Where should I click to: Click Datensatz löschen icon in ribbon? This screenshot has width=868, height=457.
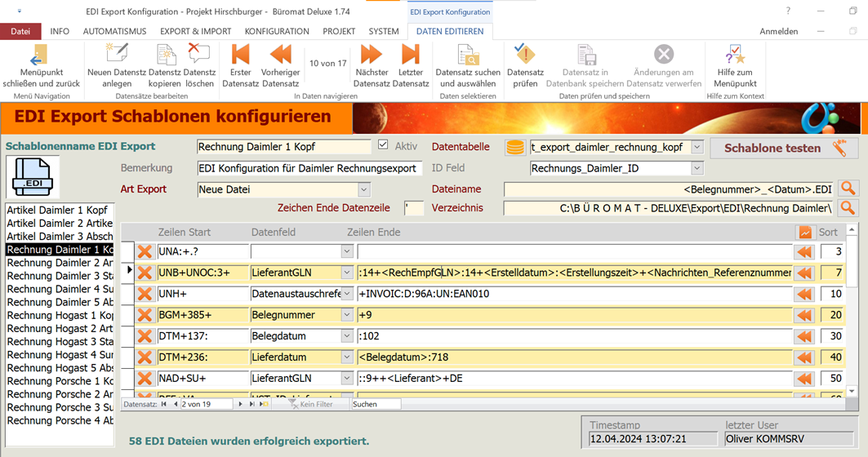[x=199, y=55]
